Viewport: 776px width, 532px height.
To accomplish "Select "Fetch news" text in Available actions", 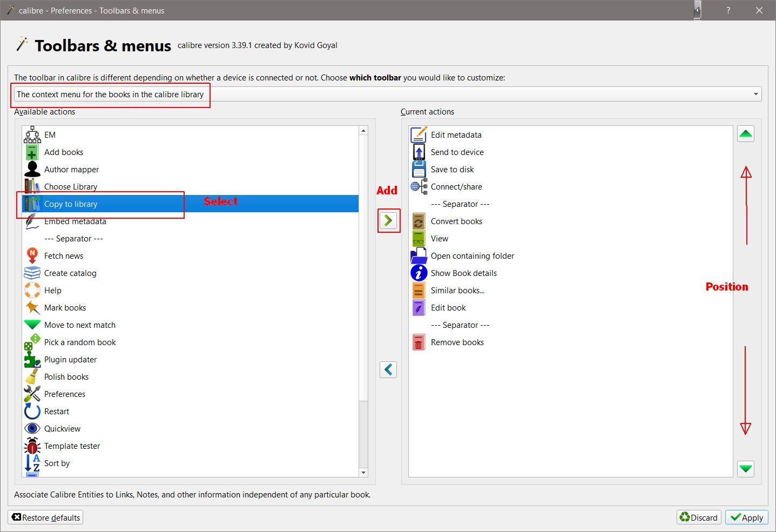I will pos(64,255).
